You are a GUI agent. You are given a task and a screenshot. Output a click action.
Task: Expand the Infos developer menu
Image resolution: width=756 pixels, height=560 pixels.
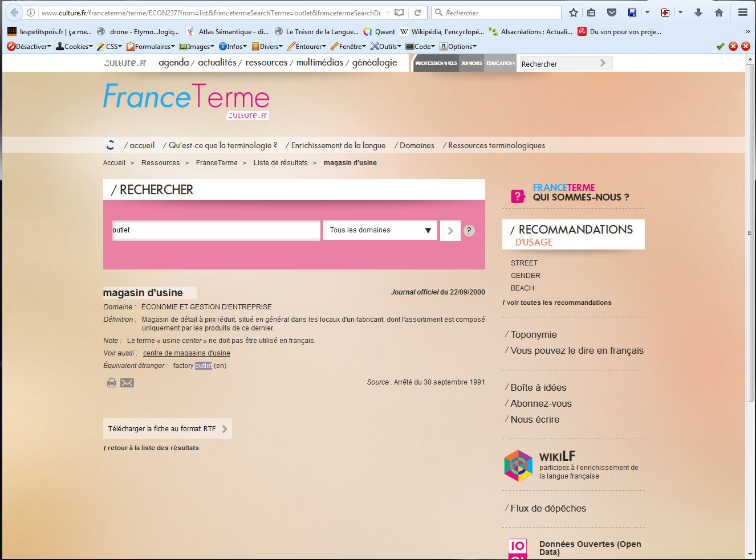click(233, 46)
